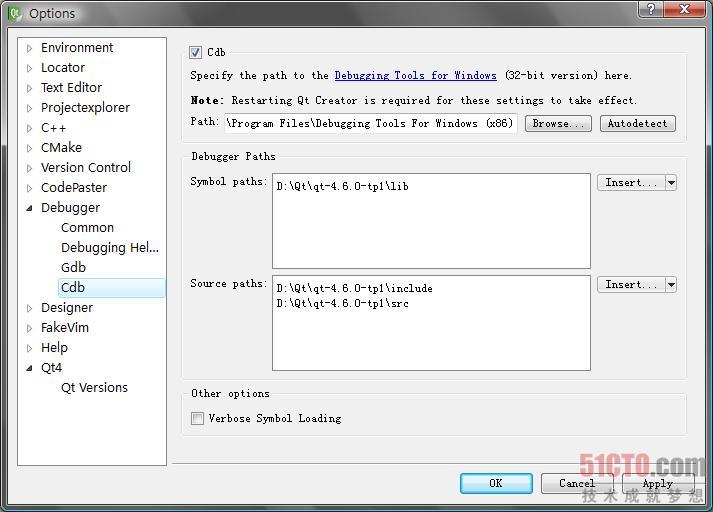Screen dimensions: 713x512
Task: Open Qt Versions page
Action: (95, 388)
